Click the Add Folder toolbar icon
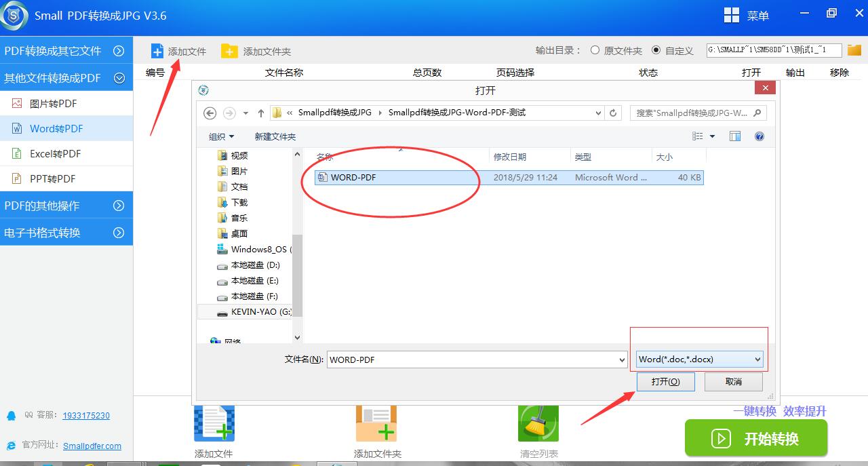This screenshot has width=868, height=466. 229,51
